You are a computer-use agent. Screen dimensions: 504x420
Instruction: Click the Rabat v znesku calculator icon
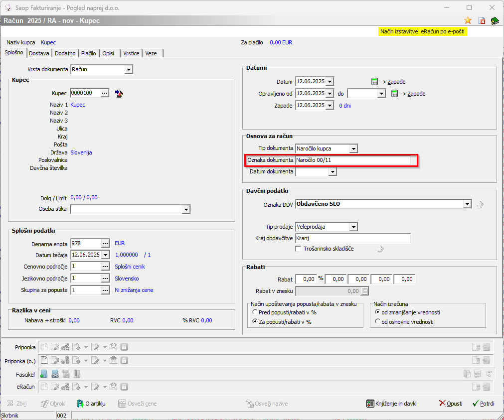click(364, 291)
